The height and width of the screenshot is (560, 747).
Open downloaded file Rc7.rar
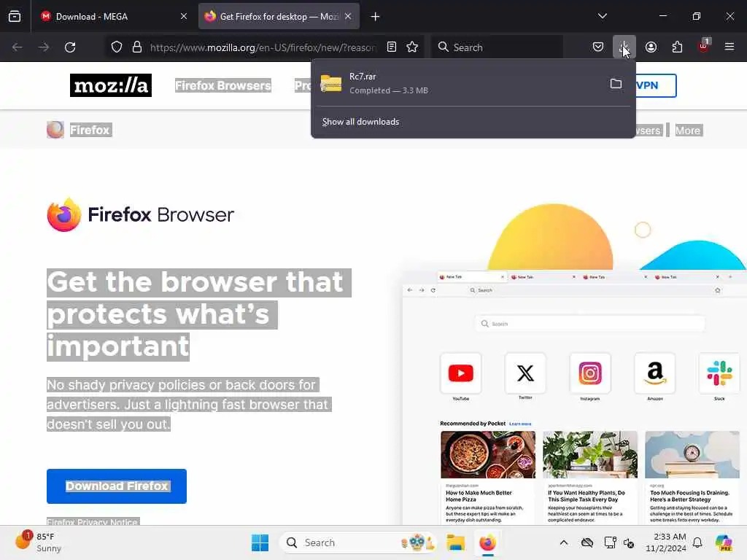coord(460,83)
